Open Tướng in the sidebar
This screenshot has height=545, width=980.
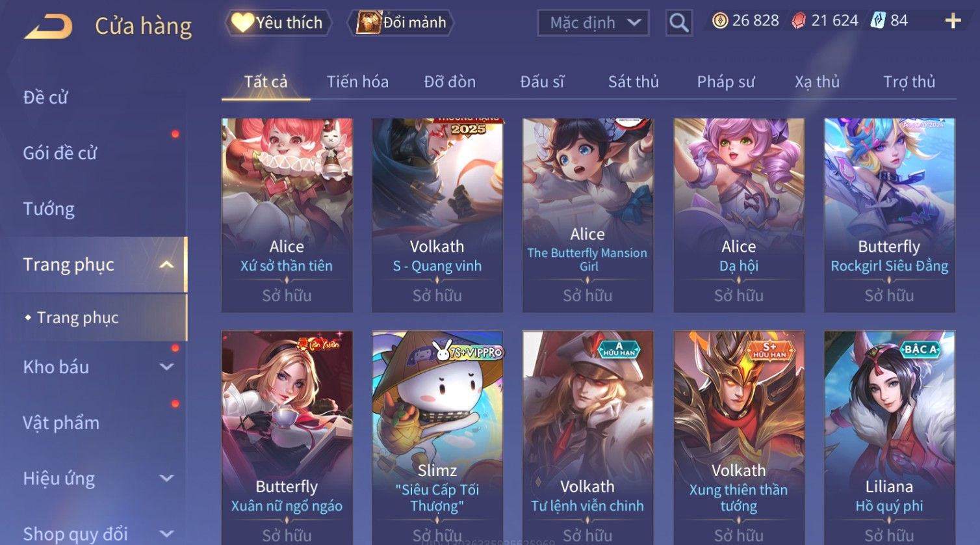[x=49, y=209]
